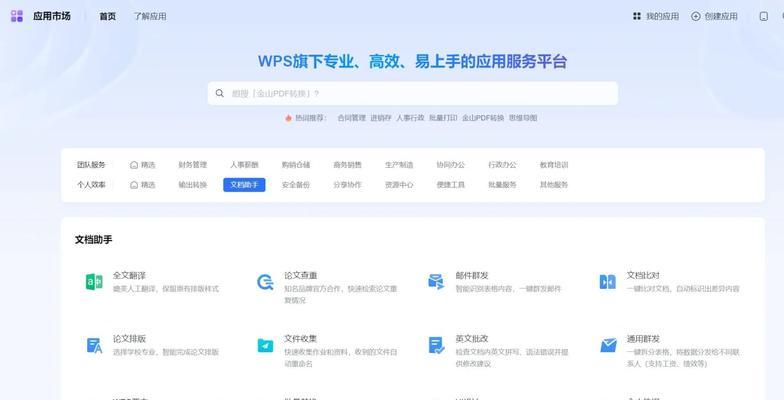Click the highlighted 文档助手 category tab
The image size is (784, 400).
244,185
